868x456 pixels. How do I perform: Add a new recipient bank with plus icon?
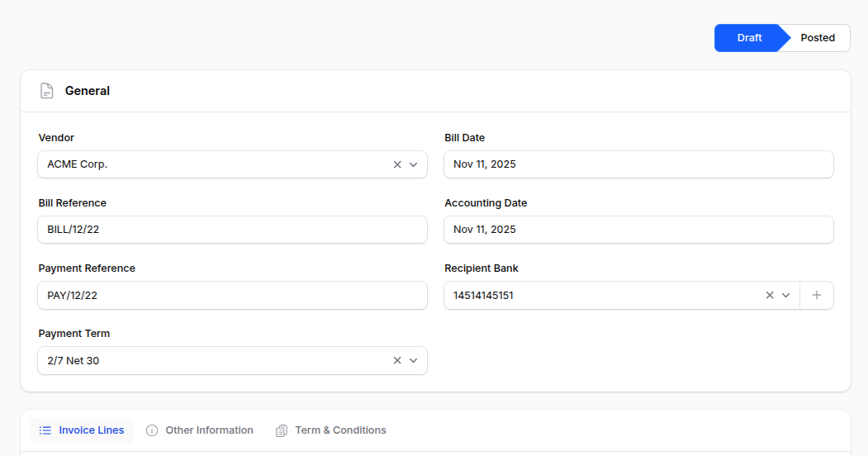817,295
